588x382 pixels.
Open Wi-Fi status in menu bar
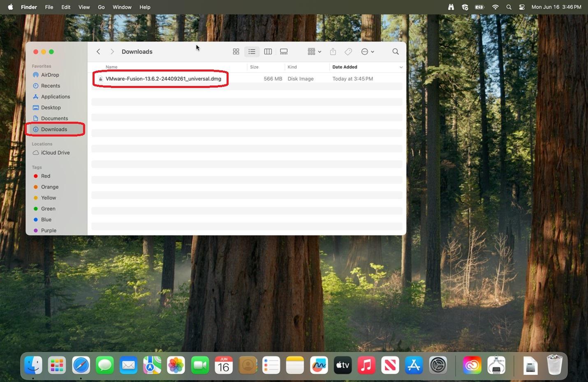click(495, 7)
